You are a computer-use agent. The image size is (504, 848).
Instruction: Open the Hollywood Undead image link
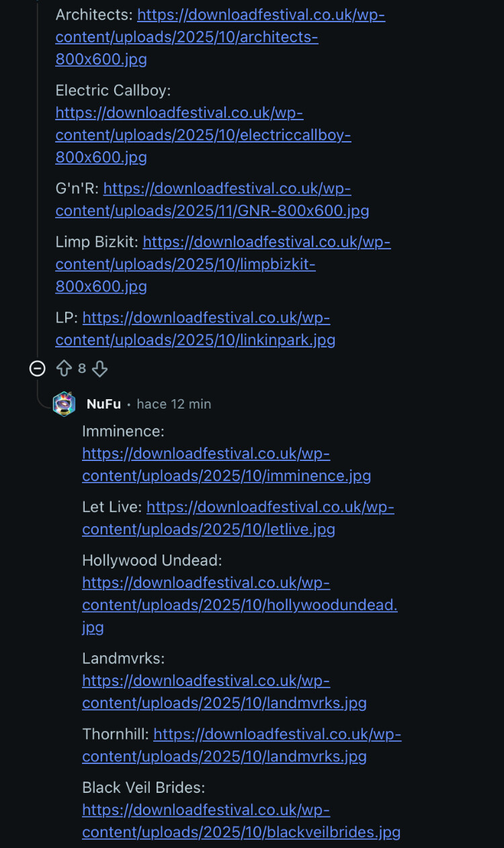tap(239, 594)
